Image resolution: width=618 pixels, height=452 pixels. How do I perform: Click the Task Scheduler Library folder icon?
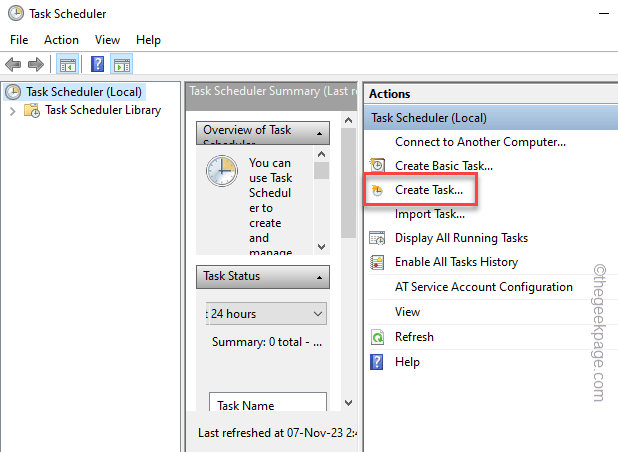(x=32, y=110)
